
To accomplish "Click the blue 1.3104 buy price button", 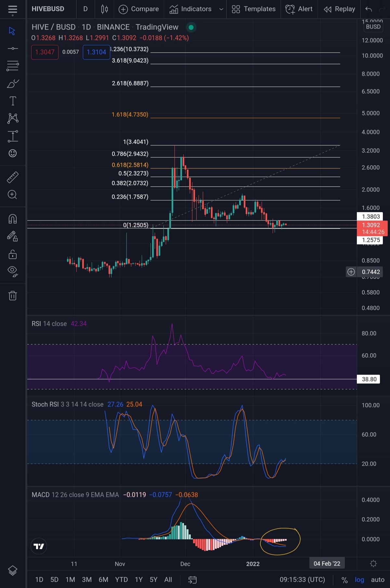I will 96,52.
